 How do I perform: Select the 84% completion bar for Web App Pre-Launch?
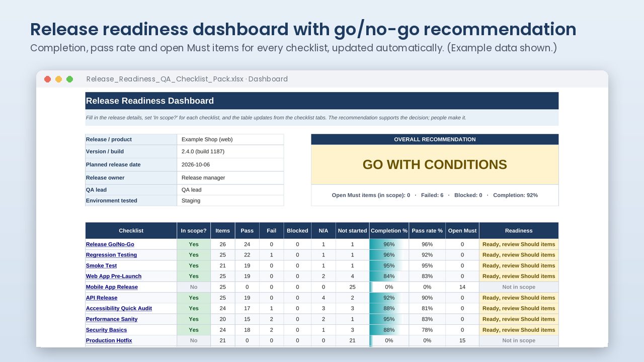[389, 276]
